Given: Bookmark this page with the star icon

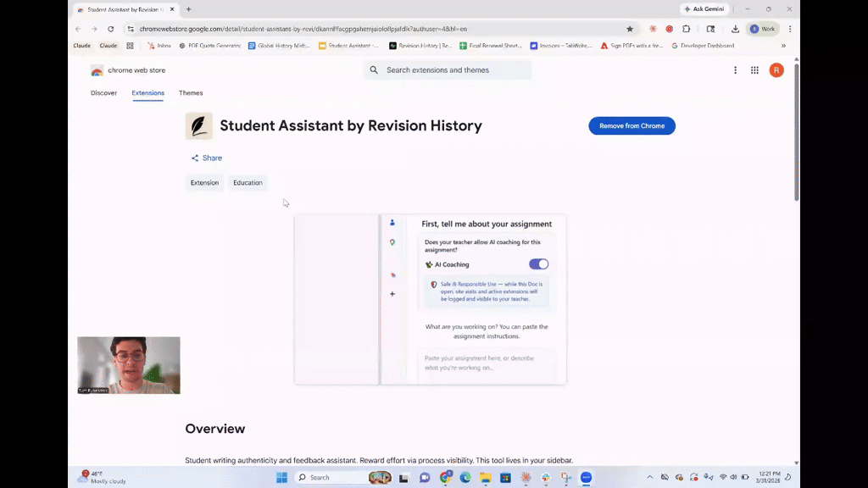Looking at the screenshot, I should 630,29.
